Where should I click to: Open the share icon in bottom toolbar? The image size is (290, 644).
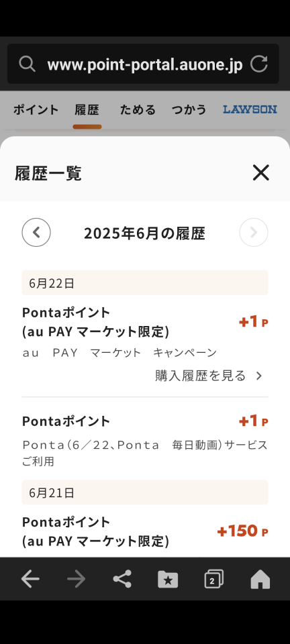tap(122, 579)
